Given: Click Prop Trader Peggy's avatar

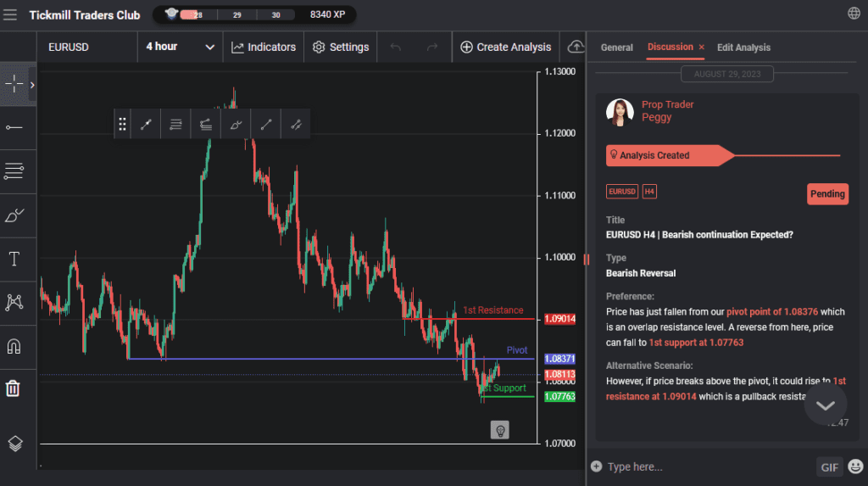Looking at the screenshot, I should click(x=620, y=113).
